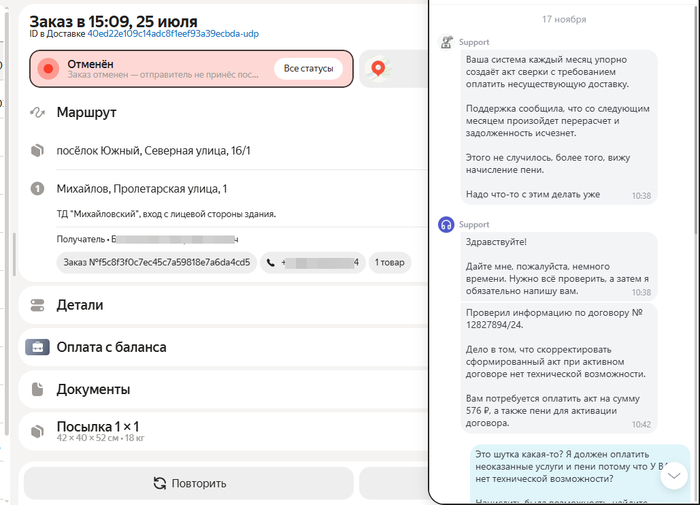The image size is (700, 505).
Task: Click the 1 товар chip
Action: click(389, 263)
